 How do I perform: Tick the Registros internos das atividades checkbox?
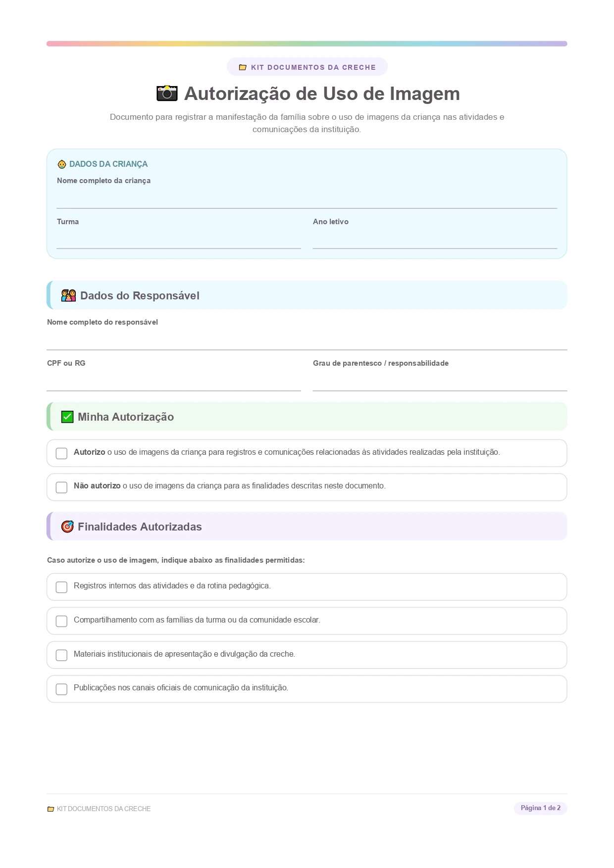pyautogui.click(x=61, y=587)
